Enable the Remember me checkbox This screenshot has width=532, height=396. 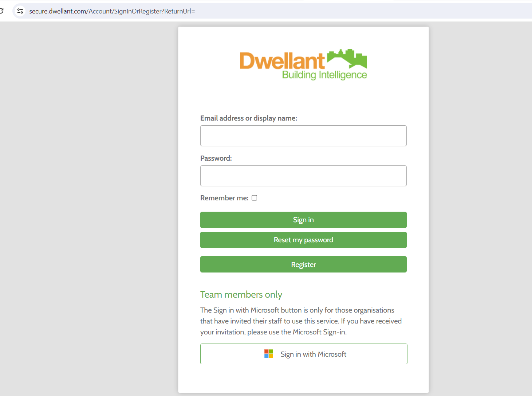click(x=254, y=197)
